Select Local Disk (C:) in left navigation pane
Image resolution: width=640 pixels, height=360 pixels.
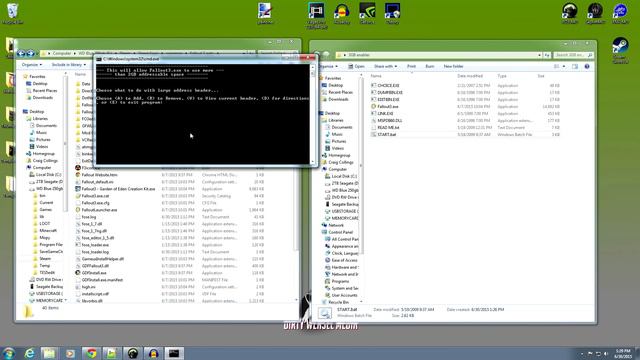coord(48,175)
